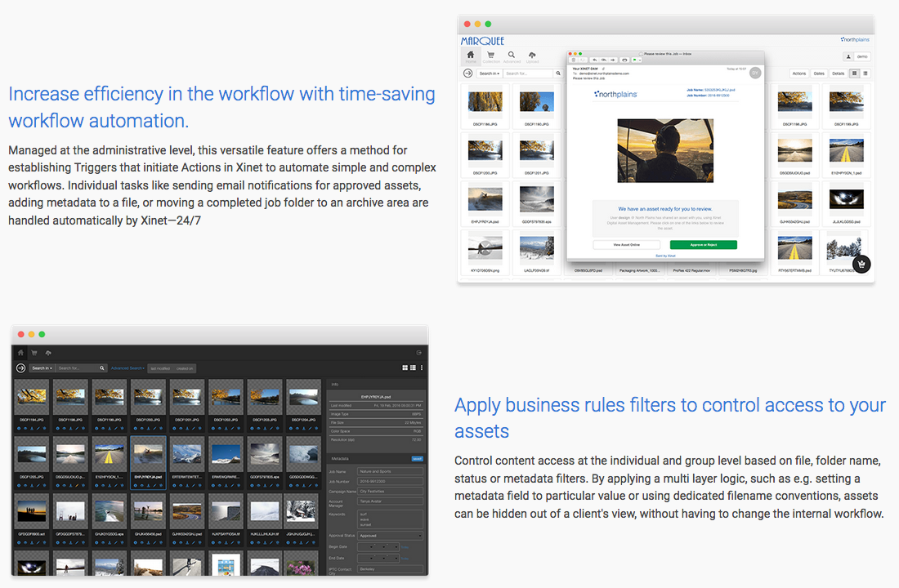
Task: Switch to grid view in Marquee window
Action: point(854,73)
